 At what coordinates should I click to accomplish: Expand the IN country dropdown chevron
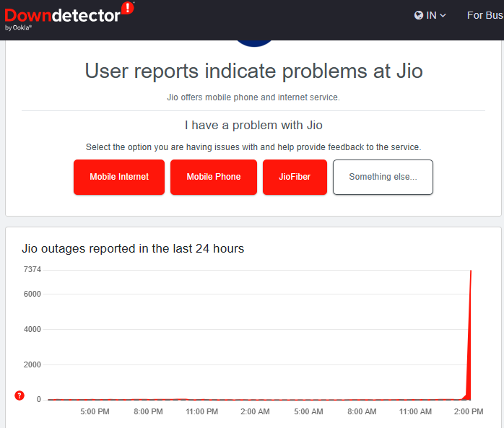[x=443, y=15]
